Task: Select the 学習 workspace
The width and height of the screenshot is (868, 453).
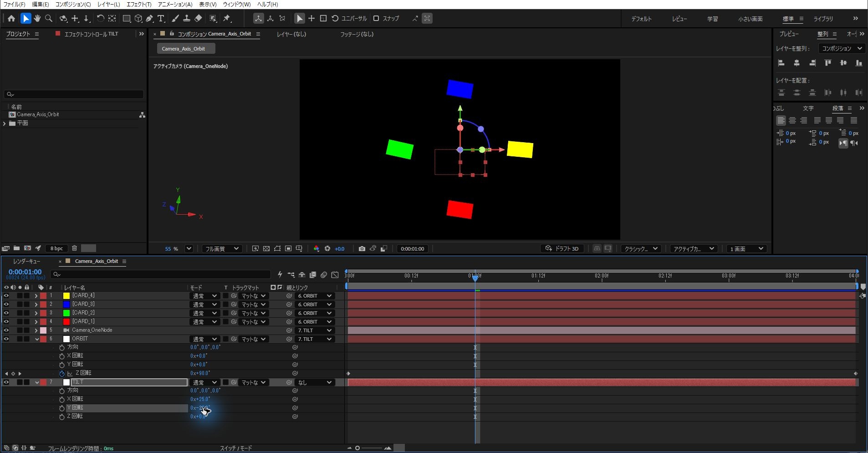Action: click(712, 19)
